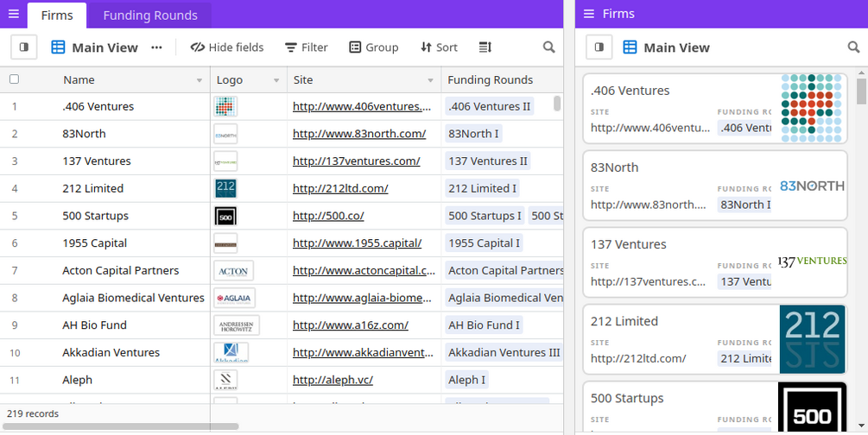The width and height of the screenshot is (868, 435).
Task: Open the Filter options
Action: (306, 47)
